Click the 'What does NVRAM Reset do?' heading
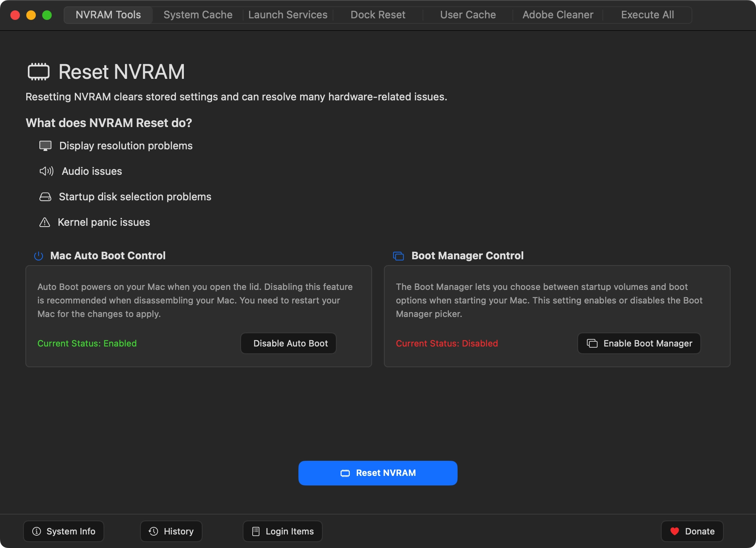Viewport: 756px width, 548px height. click(x=109, y=123)
